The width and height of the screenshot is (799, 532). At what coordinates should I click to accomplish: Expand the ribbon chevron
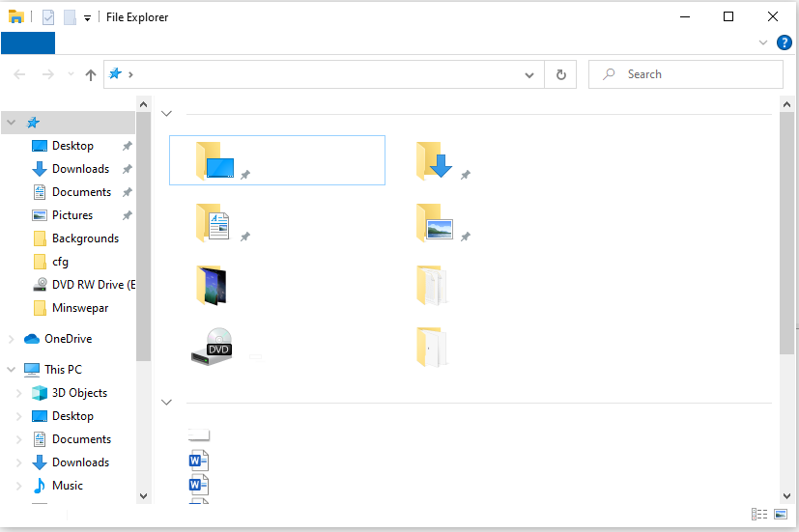pos(763,42)
